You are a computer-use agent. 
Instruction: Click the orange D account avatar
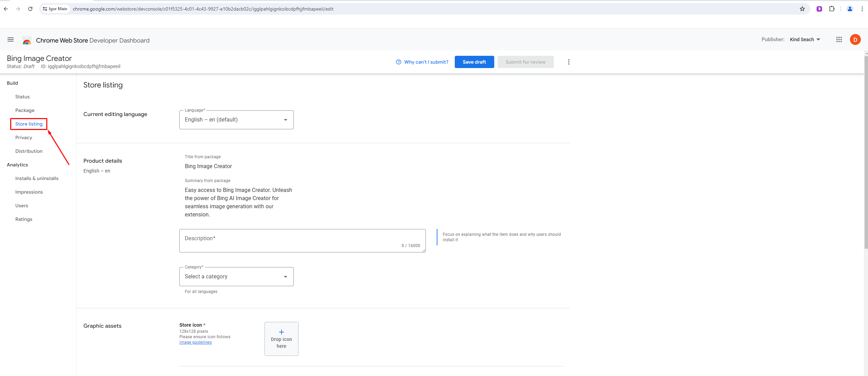(855, 40)
